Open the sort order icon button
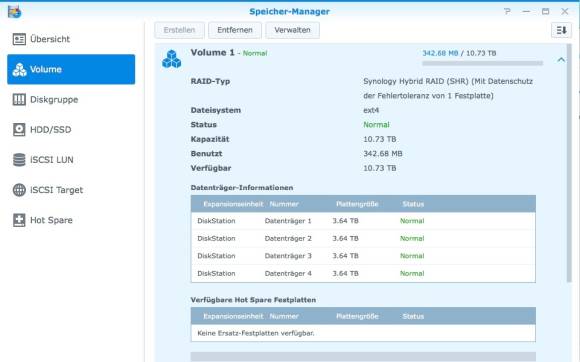This screenshot has height=362, width=580. point(561,30)
